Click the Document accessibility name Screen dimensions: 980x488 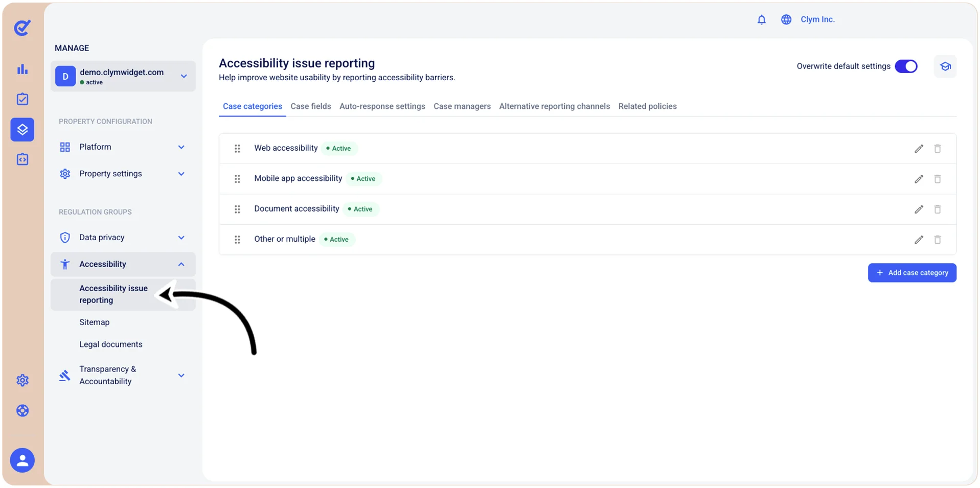pos(297,208)
